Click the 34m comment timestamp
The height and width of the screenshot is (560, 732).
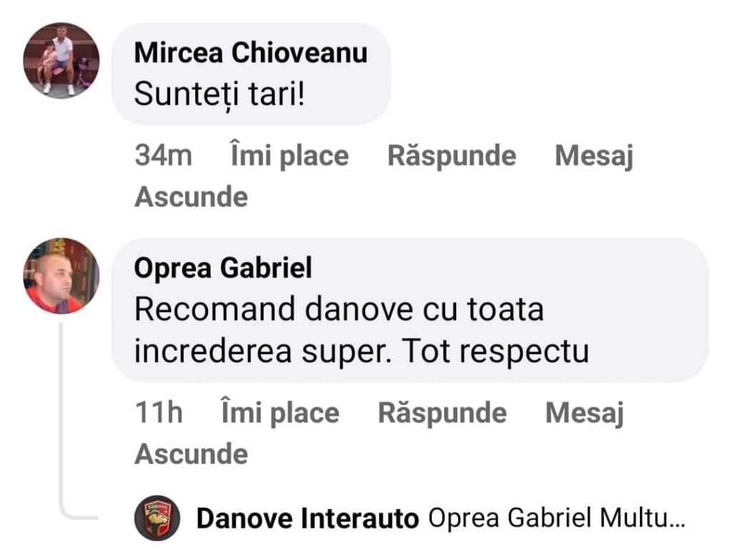(x=163, y=156)
